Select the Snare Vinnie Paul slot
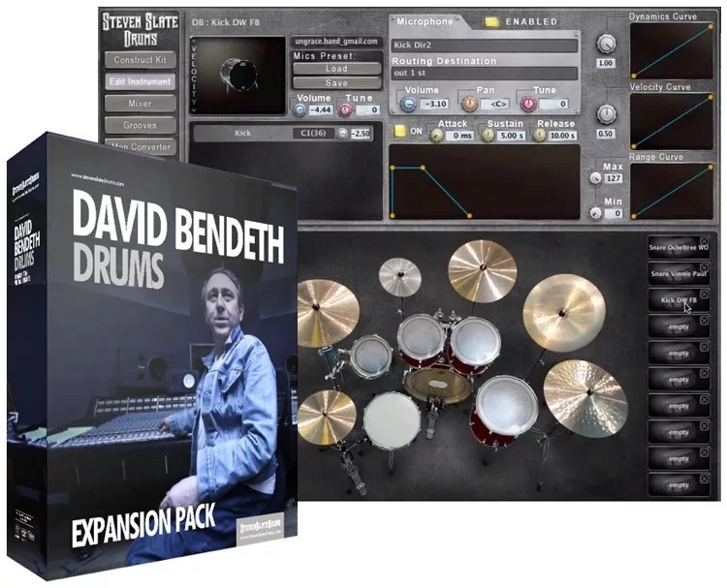This screenshot has width=727, height=588. [x=679, y=274]
